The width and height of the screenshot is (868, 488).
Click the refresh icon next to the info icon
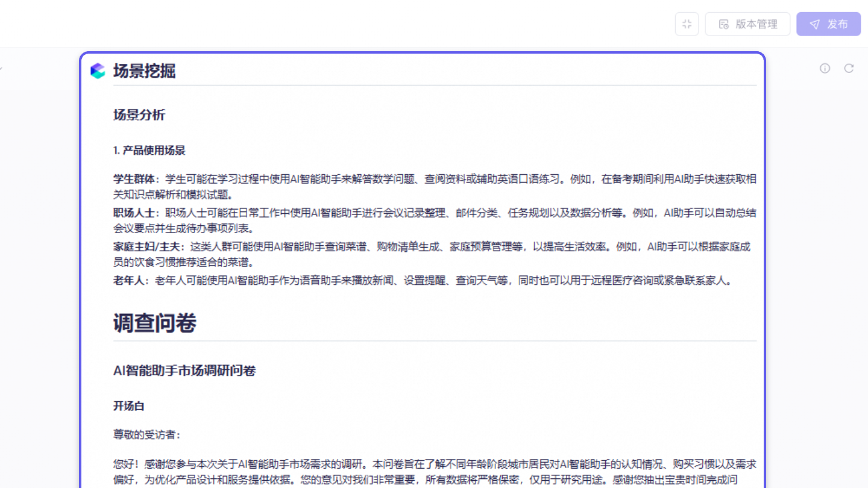849,68
